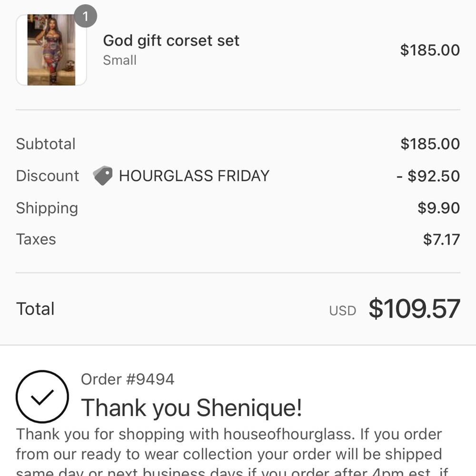The width and height of the screenshot is (476, 476).
Task: Click the Total row label
Action: [x=35, y=308]
